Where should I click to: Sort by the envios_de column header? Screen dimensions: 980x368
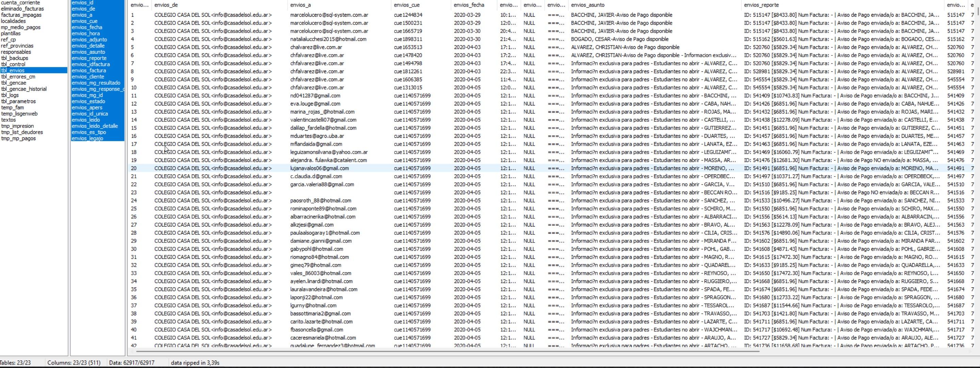pyautogui.click(x=166, y=5)
